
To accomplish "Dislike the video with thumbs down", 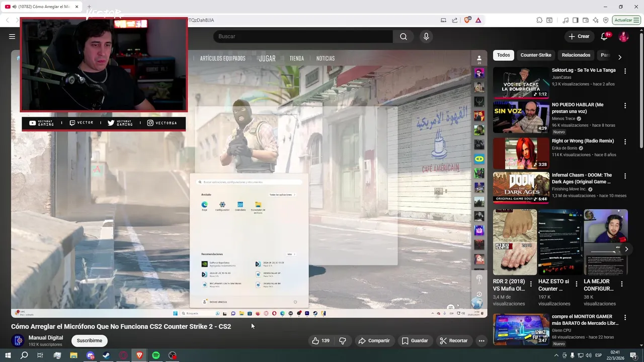I will coord(343,340).
